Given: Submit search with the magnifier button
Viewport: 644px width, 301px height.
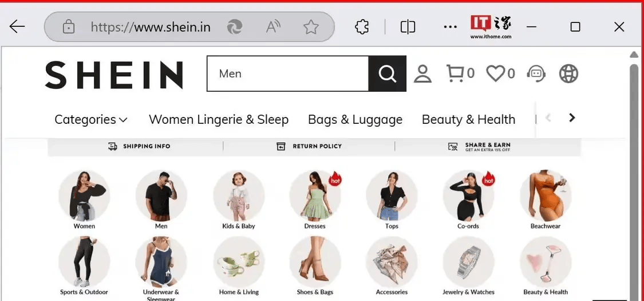Looking at the screenshot, I should point(388,73).
